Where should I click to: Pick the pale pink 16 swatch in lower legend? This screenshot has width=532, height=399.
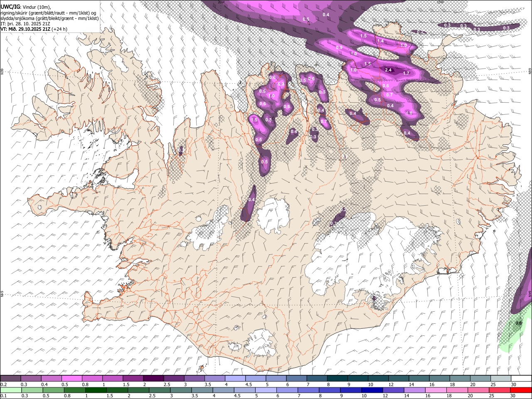436,390
